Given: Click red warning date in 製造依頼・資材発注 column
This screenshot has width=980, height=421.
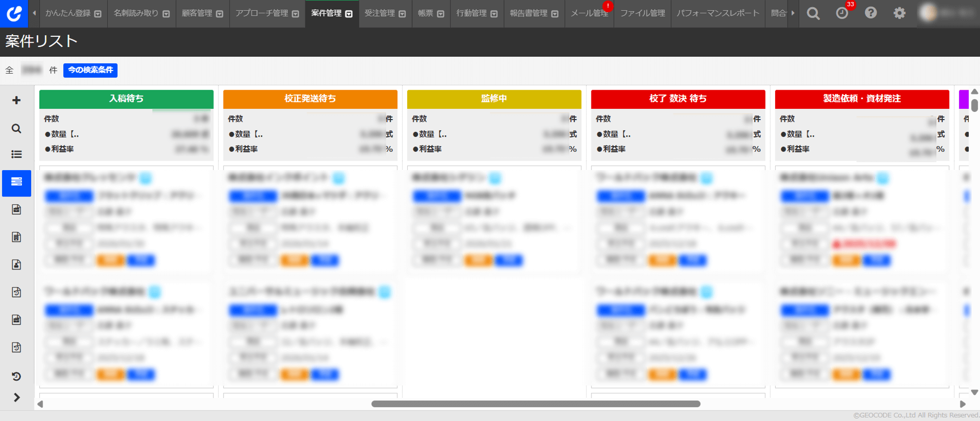Looking at the screenshot, I should pos(864,244).
